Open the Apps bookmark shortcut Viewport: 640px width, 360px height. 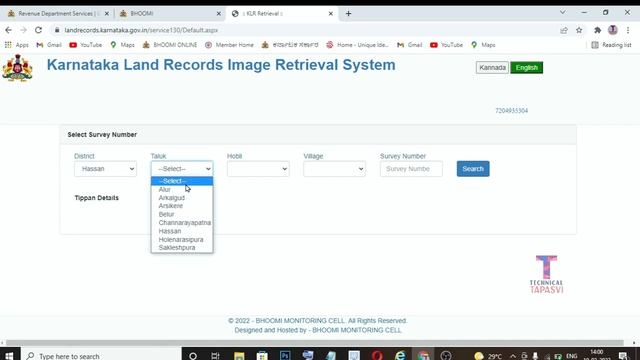tap(17, 45)
